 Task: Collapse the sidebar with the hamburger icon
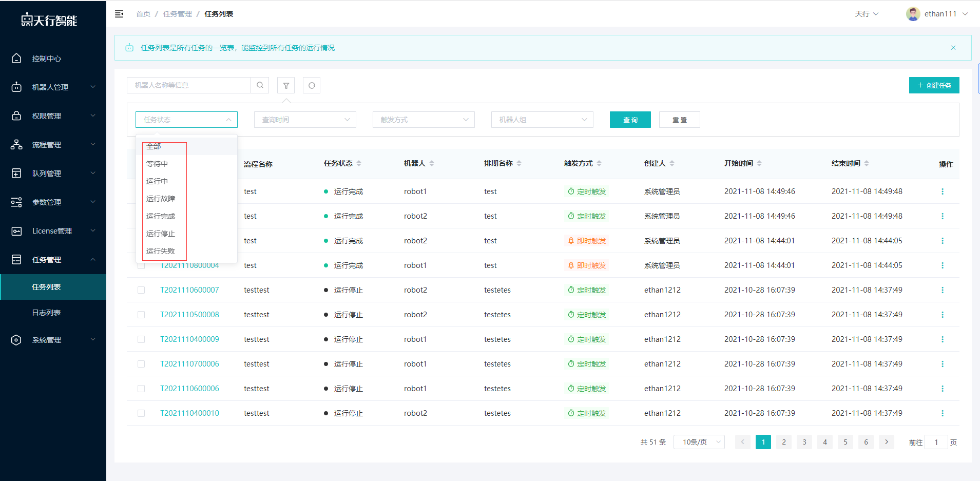pyautogui.click(x=119, y=14)
